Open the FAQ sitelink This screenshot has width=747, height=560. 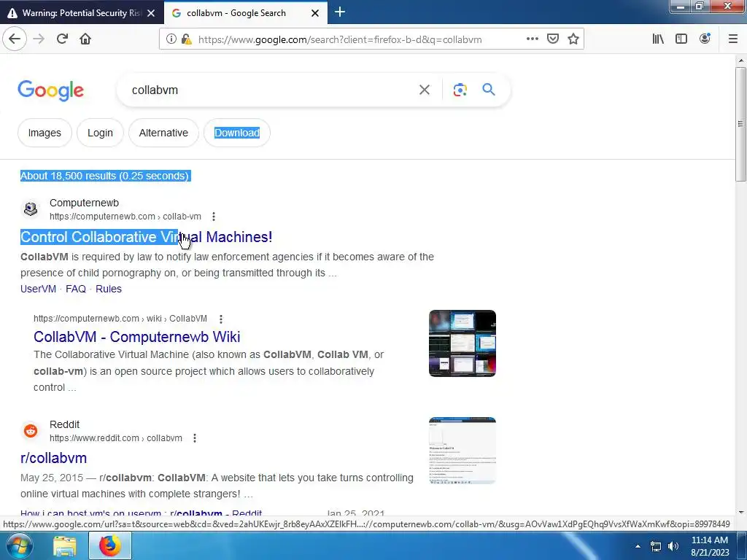(x=76, y=289)
